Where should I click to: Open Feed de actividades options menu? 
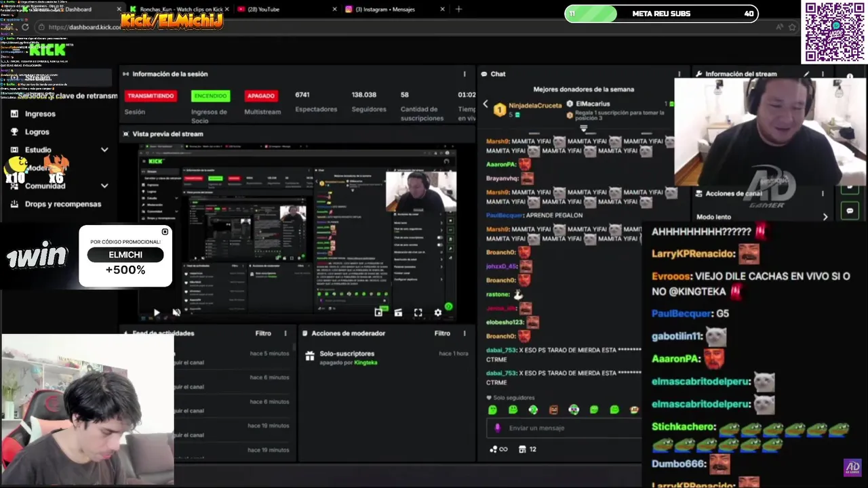285,333
